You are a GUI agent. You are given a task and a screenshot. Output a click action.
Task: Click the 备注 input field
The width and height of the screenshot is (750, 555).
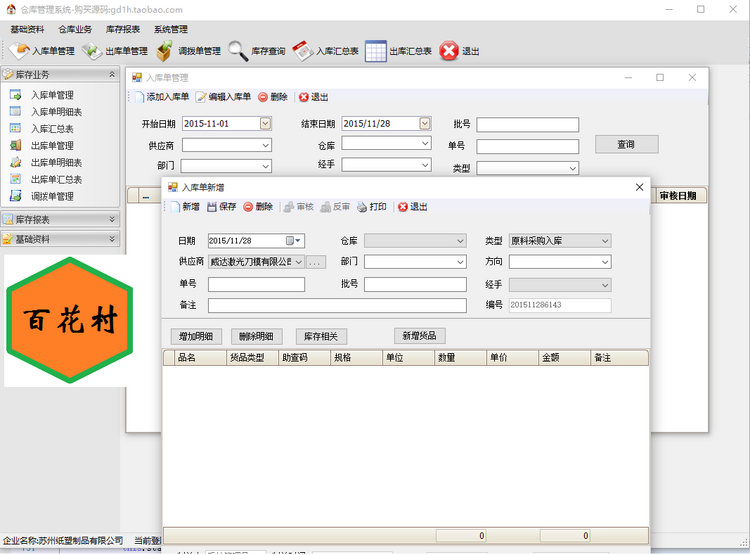pyautogui.click(x=337, y=305)
